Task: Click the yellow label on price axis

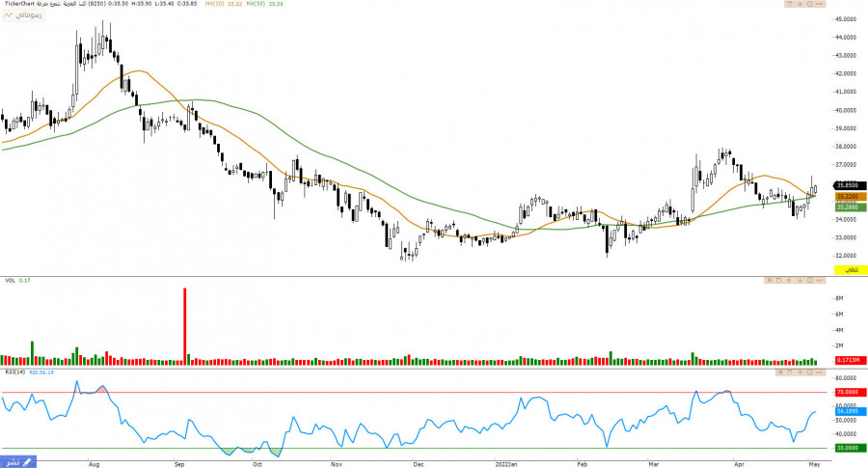Action: 846,271
